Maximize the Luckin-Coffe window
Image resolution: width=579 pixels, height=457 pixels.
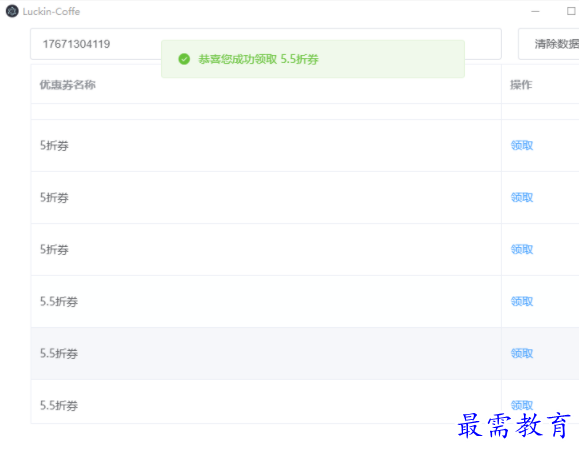571,11
